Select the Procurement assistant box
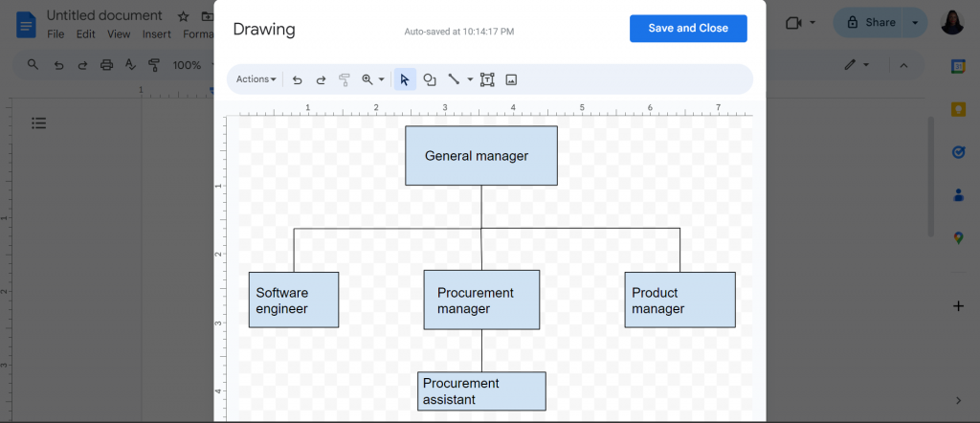 (x=482, y=391)
